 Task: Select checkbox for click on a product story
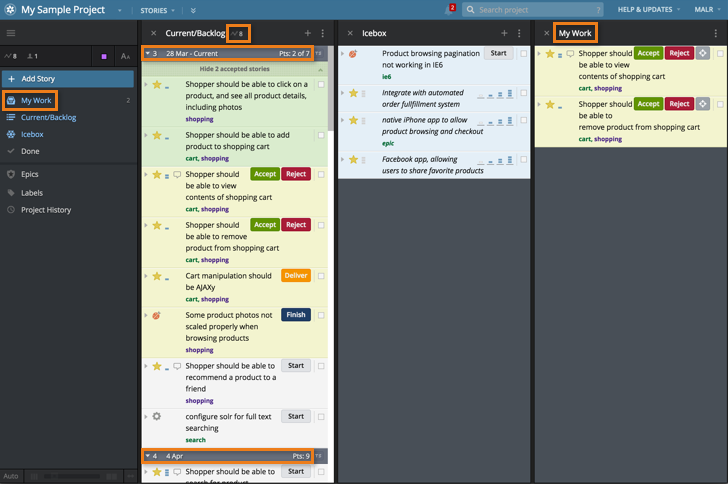click(x=321, y=85)
